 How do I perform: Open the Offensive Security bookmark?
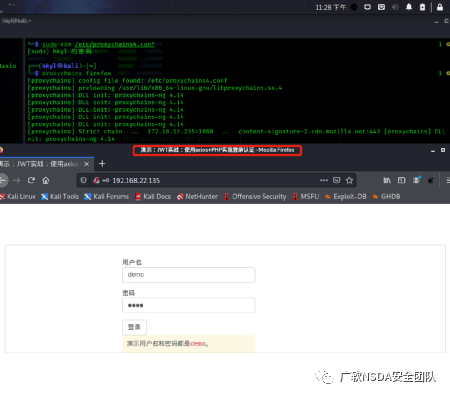click(255, 197)
